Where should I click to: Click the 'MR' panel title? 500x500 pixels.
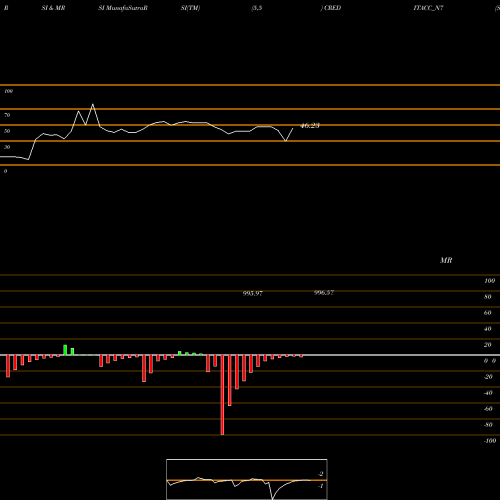click(446, 260)
